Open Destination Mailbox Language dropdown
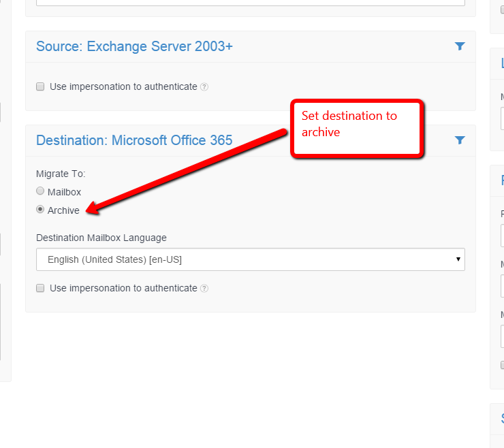The image size is (504, 448). click(x=251, y=259)
